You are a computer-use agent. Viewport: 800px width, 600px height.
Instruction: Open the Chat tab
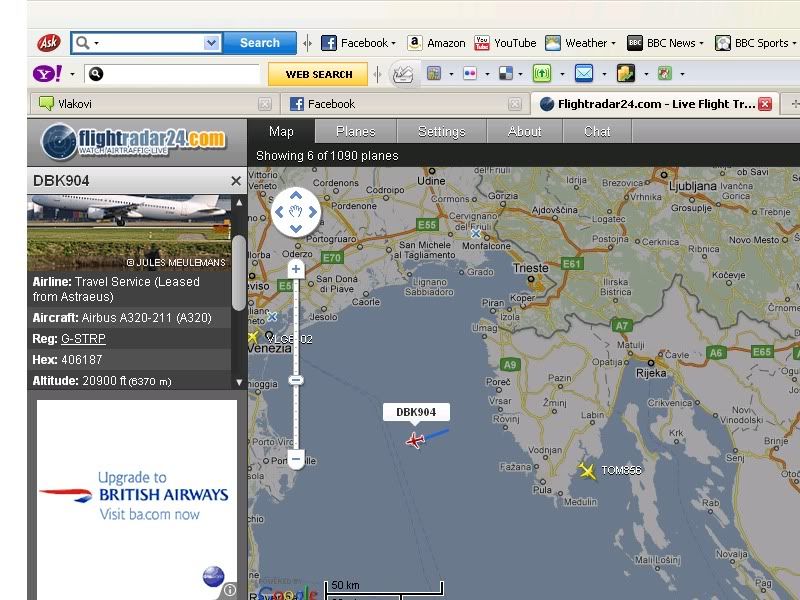tap(597, 132)
